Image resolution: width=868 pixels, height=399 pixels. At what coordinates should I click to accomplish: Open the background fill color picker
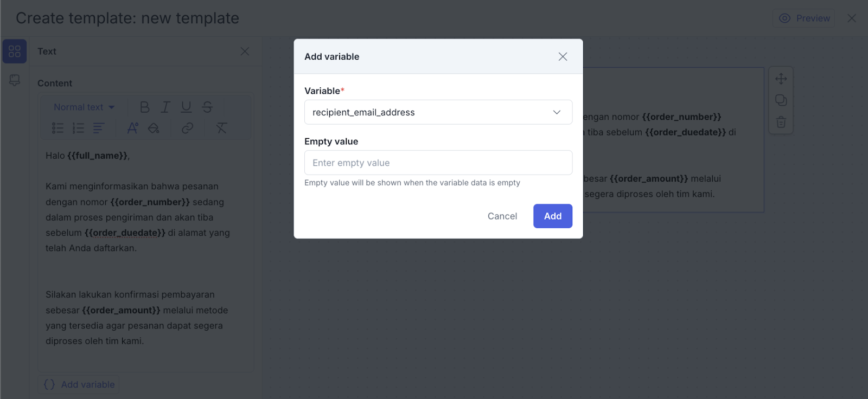pyautogui.click(x=154, y=128)
